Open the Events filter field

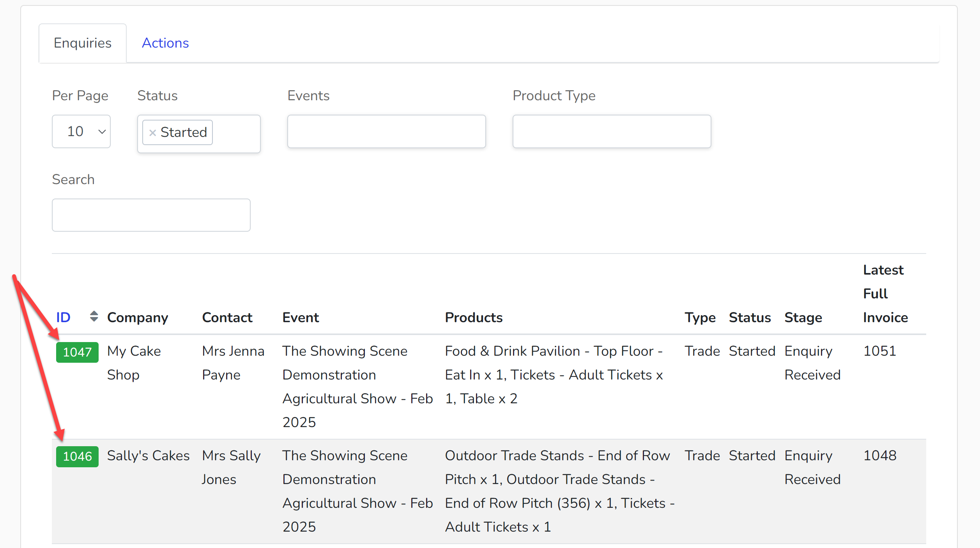pos(386,131)
